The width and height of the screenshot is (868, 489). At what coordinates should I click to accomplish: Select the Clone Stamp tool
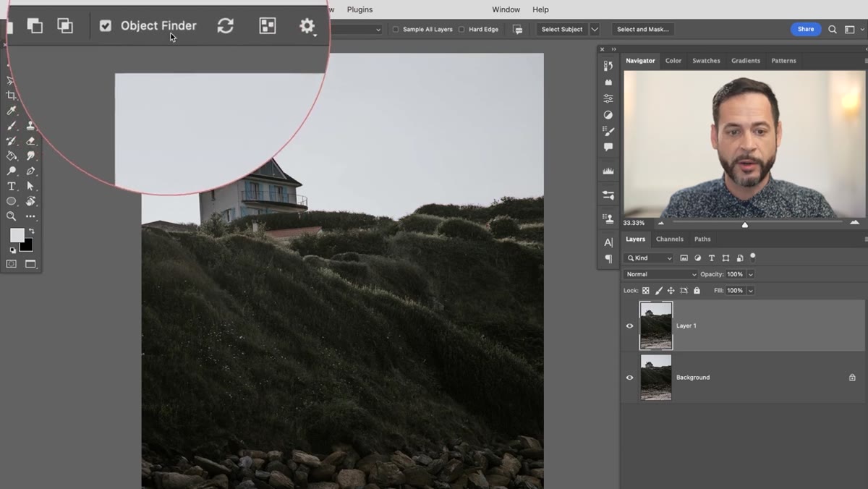[30, 126]
